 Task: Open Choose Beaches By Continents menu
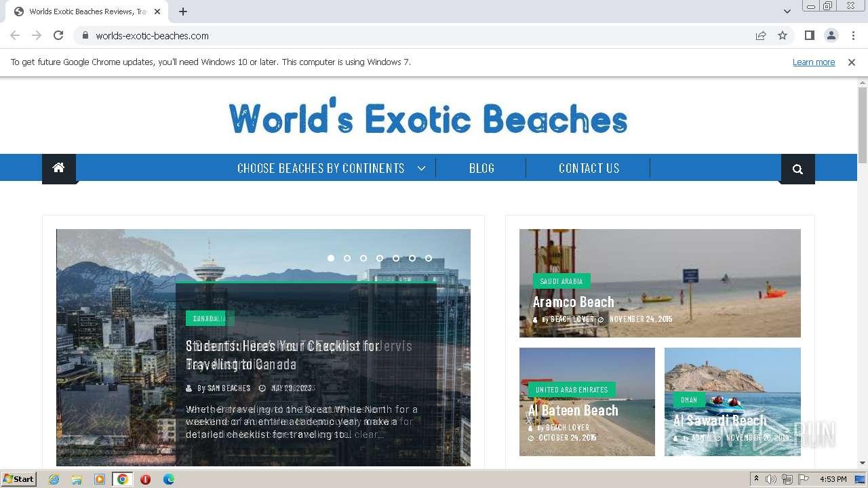click(x=321, y=168)
